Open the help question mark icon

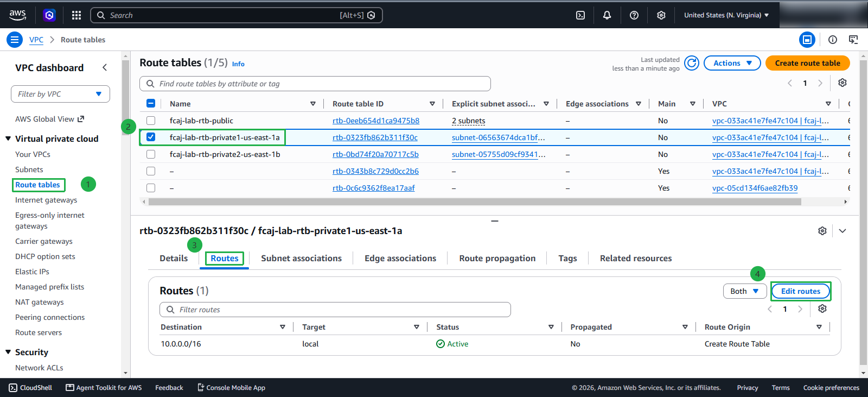(634, 15)
